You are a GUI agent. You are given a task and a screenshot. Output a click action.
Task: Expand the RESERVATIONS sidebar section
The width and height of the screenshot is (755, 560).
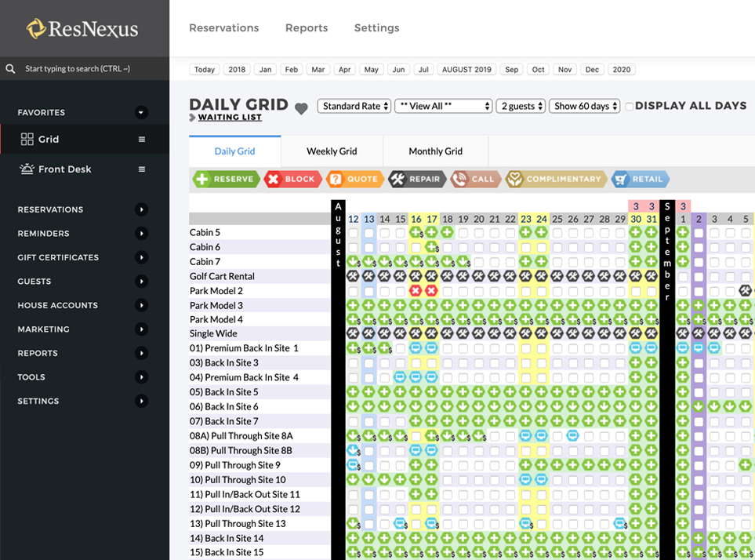pos(141,209)
